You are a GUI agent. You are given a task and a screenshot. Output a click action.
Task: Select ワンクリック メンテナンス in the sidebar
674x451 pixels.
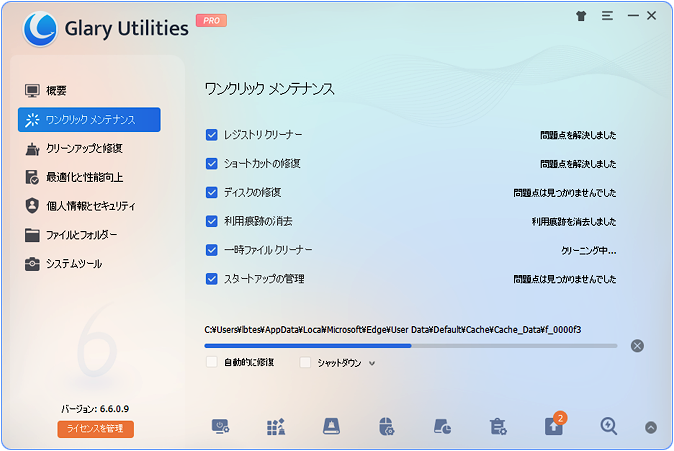coord(89,120)
